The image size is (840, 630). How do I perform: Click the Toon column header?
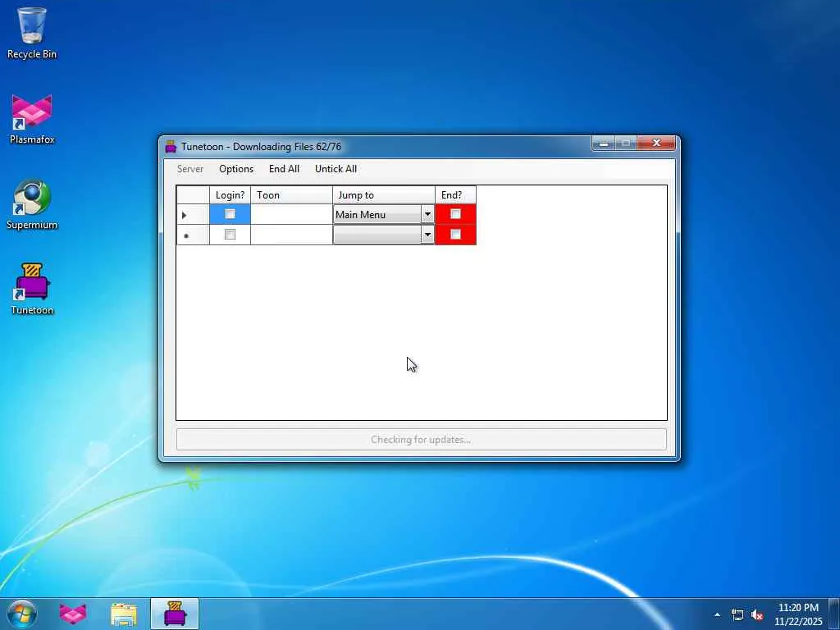pos(291,195)
